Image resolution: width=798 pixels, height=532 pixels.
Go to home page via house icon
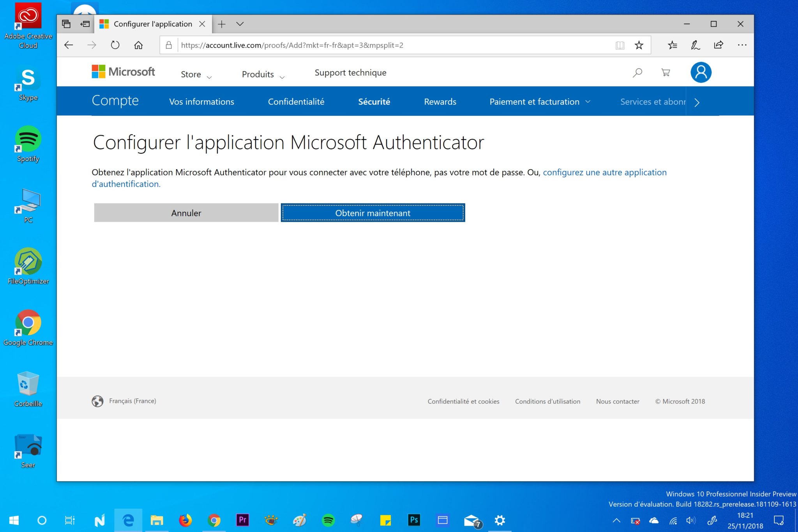tap(138, 45)
